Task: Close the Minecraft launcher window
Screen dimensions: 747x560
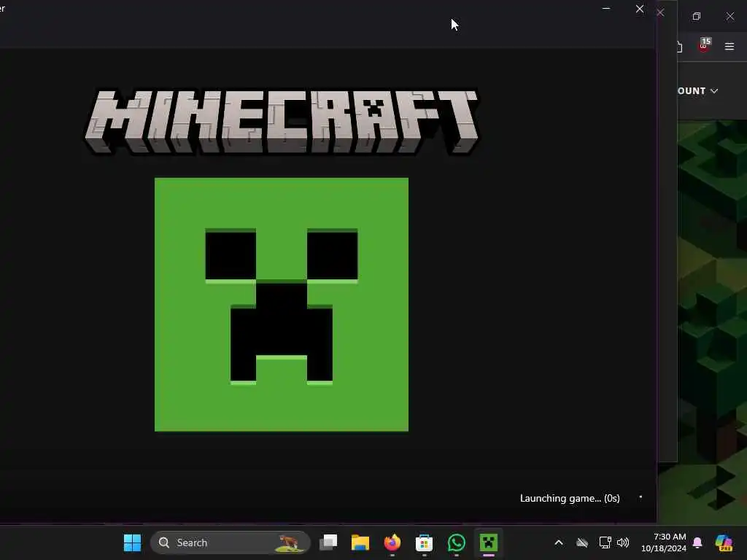Action: 640,9
